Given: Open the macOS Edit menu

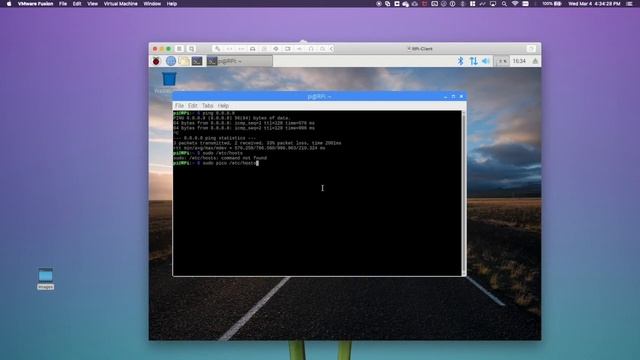Looking at the screenshot, I should 77,4.
